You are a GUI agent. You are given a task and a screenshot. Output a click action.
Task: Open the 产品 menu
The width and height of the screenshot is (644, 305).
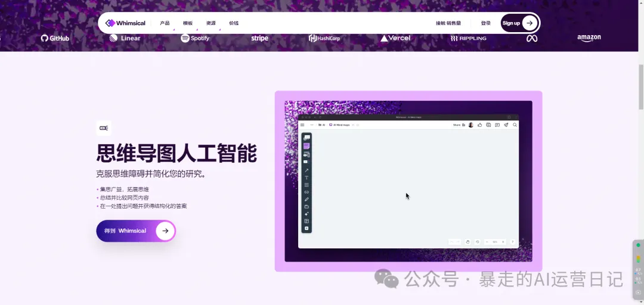click(x=165, y=23)
